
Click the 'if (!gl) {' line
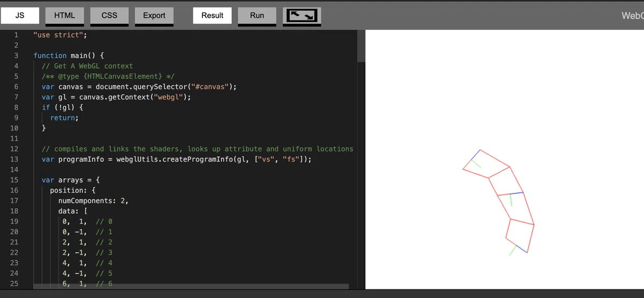[62, 107]
